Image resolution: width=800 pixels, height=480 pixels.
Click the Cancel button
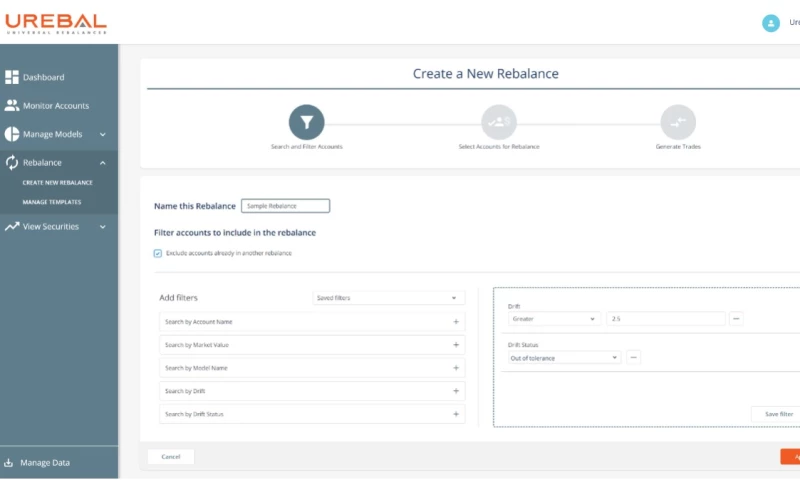(x=170, y=456)
